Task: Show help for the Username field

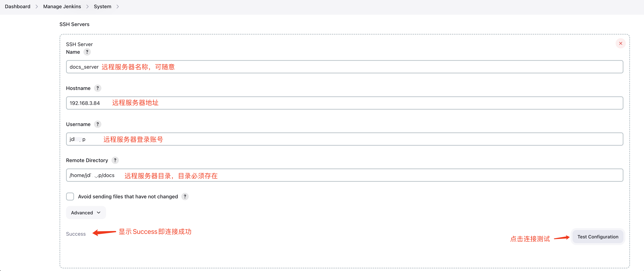Action: (98, 124)
